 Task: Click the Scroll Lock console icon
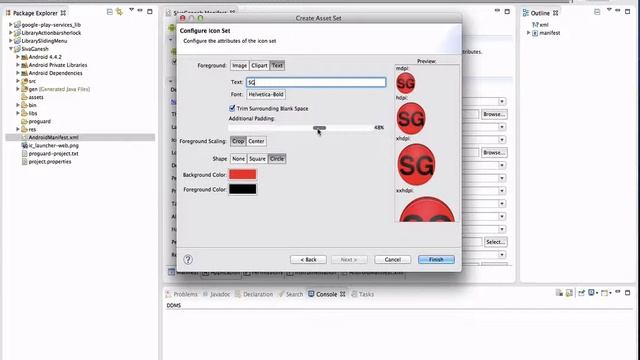(x=569, y=293)
